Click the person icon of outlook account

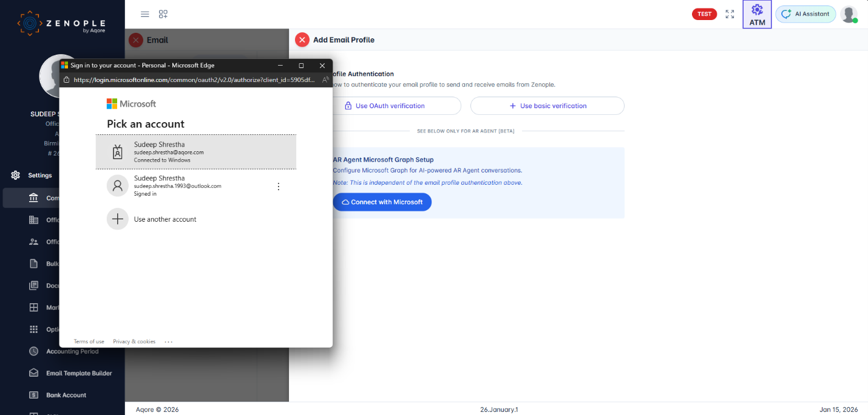pos(118,185)
